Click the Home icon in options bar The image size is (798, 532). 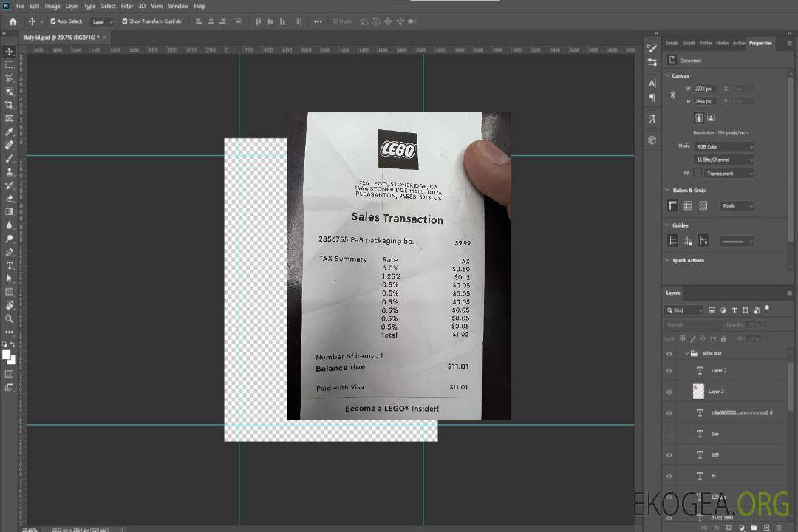tap(13, 21)
